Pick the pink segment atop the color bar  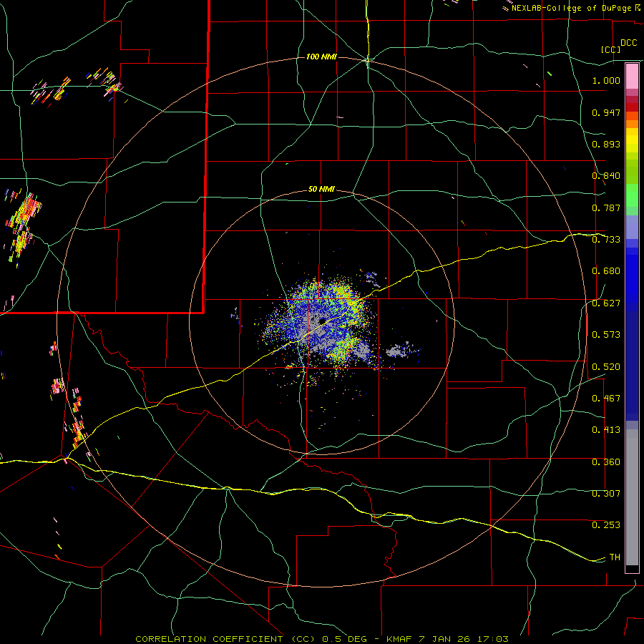click(632, 77)
